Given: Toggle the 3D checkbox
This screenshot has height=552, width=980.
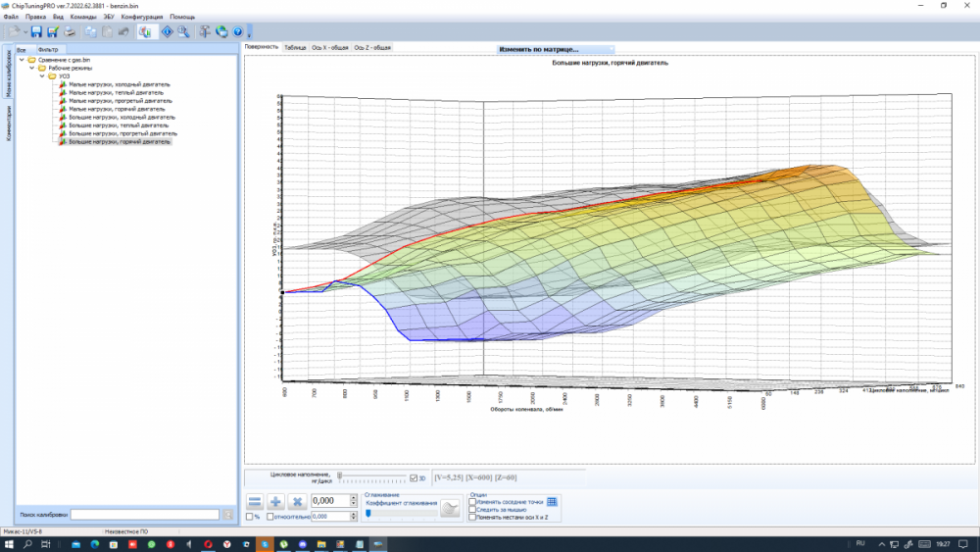Looking at the screenshot, I should click(x=414, y=478).
